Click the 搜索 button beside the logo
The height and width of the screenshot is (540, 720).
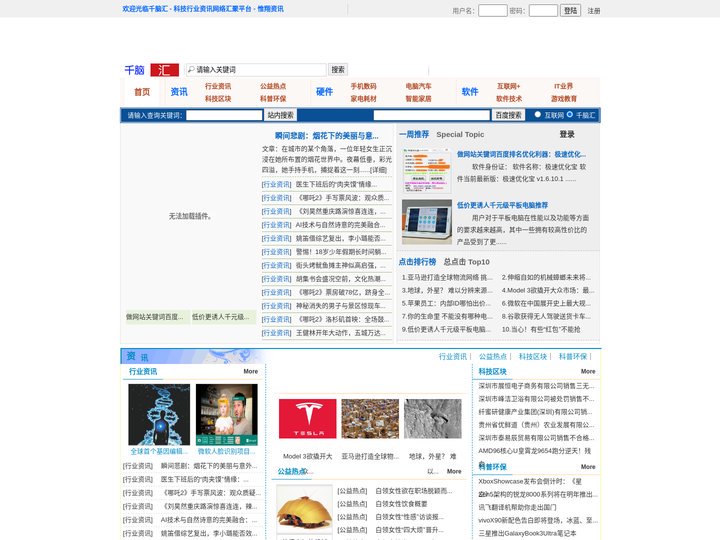338,69
